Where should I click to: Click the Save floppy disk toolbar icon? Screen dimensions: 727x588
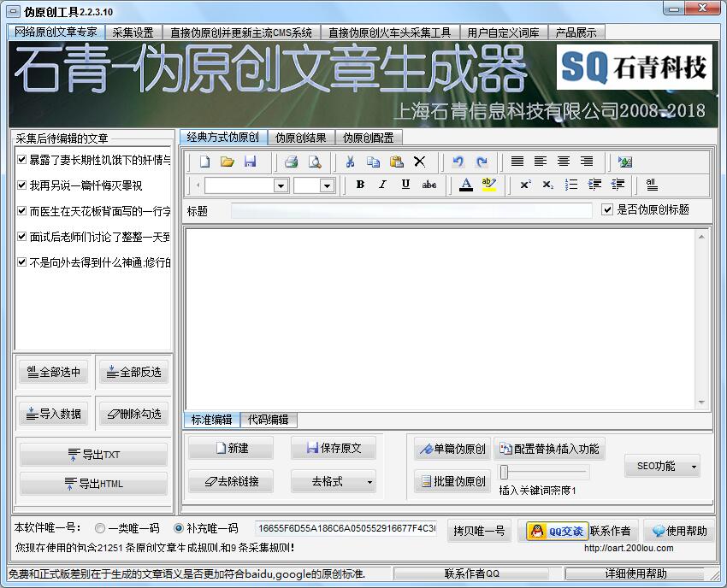(251, 162)
